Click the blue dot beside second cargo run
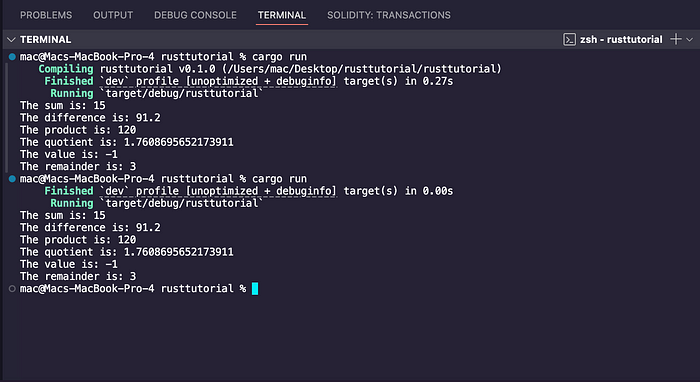 [x=12, y=179]
